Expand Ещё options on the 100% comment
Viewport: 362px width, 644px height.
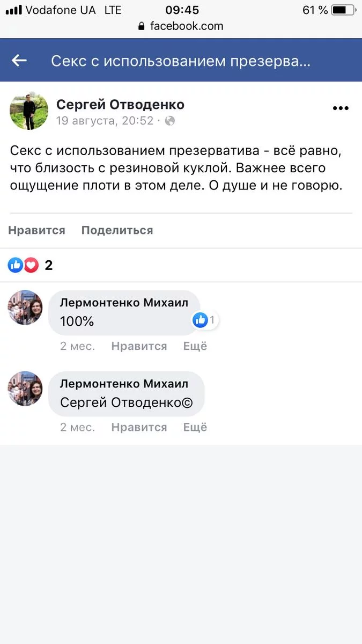click(195, 346)
